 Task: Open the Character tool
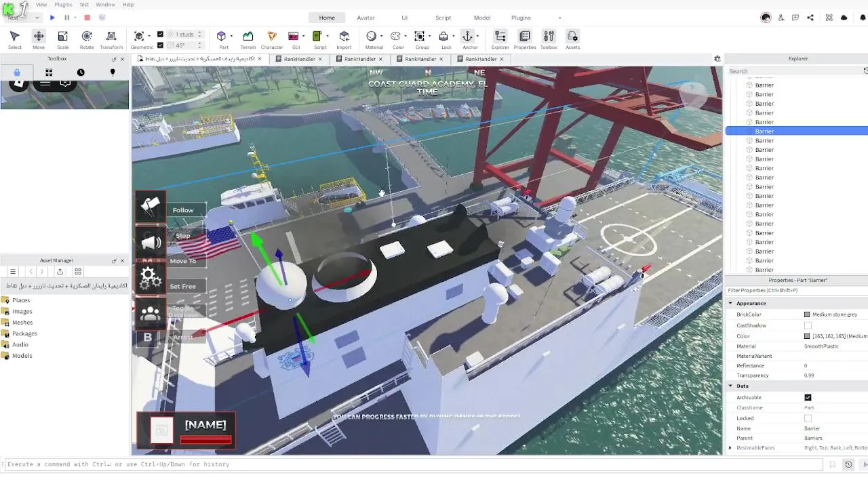271,40
